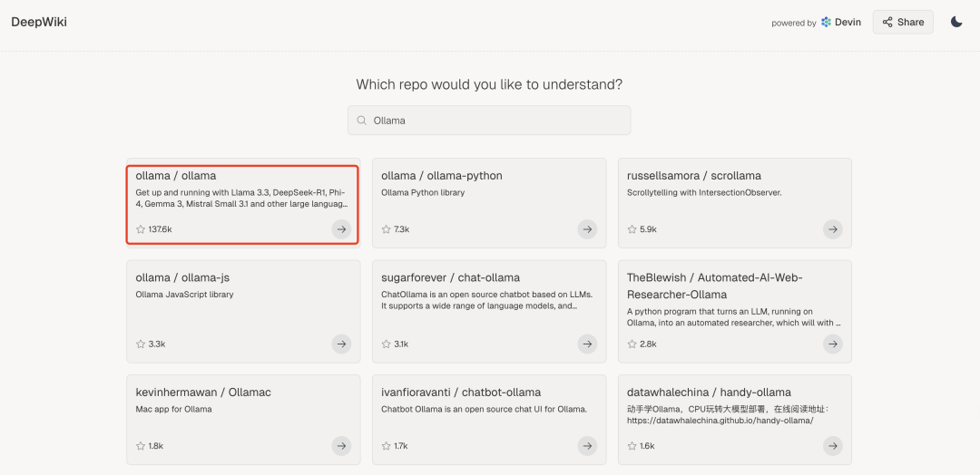This screenshot has height=475, width=980.
Task: Click 'Chatbot Ollama is an open source chat UI' text
Action: coord(485,410)
